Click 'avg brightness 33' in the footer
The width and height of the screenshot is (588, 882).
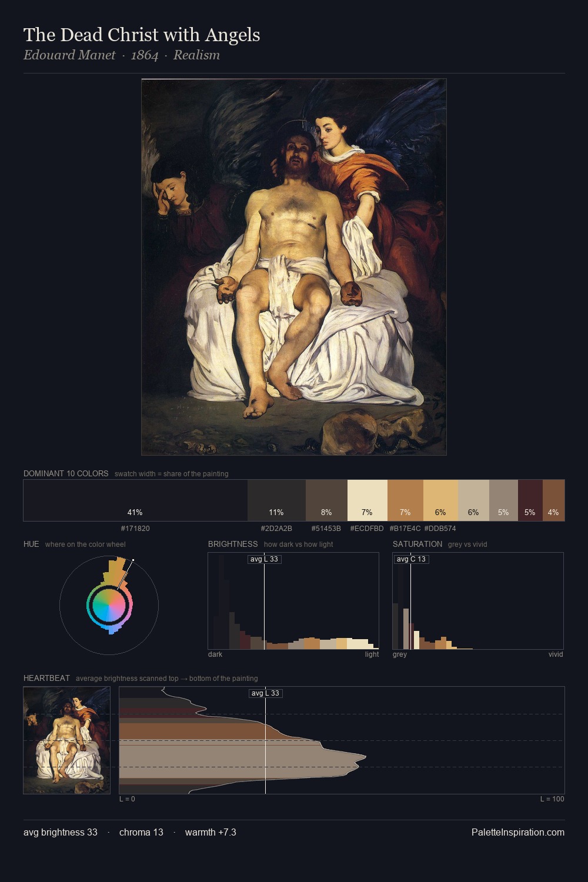pos(61,832)
